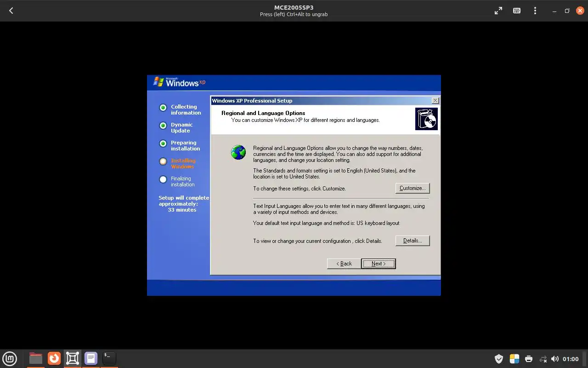Open the volume control tray icon

555,359
